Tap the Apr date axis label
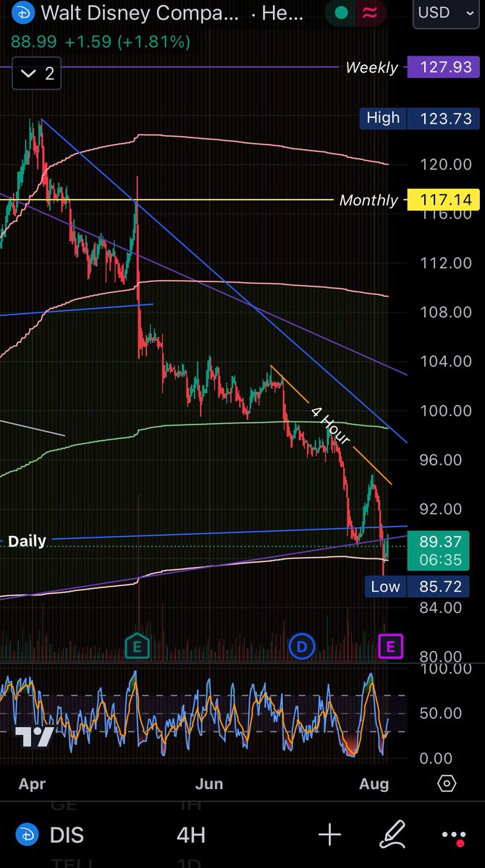Viewport: 485px width, 868px height. [32, 784]
